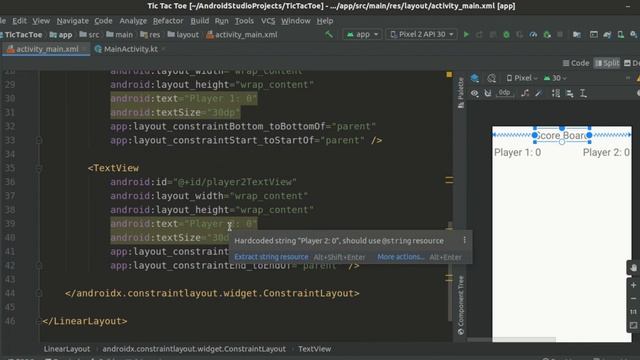Run the app with the green play button
Viewport: 640px width, 360px height.
[x=466, y=35]
